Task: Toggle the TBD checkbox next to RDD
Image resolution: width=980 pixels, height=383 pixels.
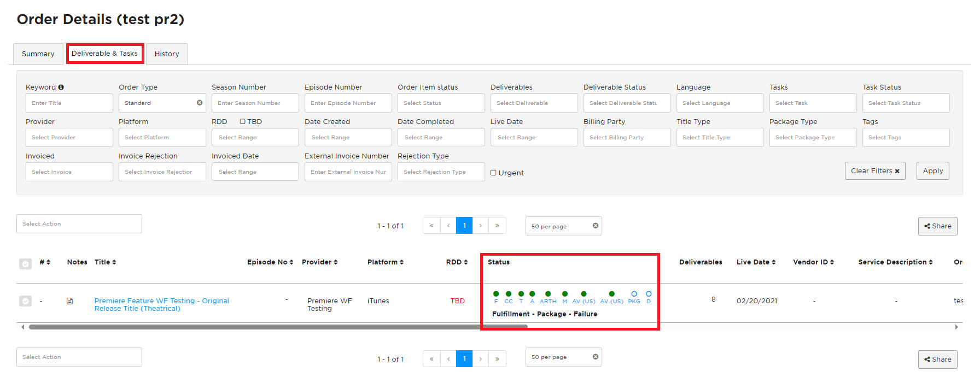Action: coord(242,122)
